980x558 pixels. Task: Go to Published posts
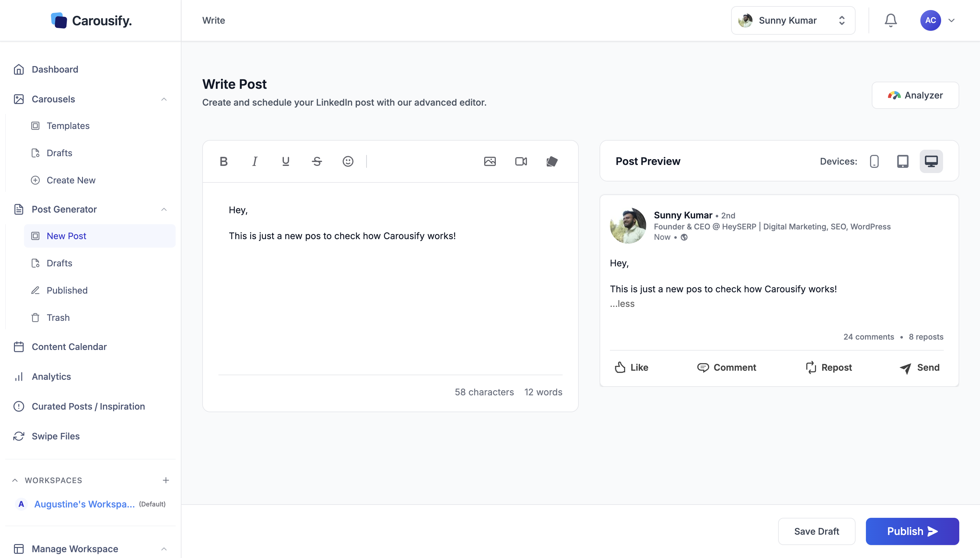click(67, 290)
